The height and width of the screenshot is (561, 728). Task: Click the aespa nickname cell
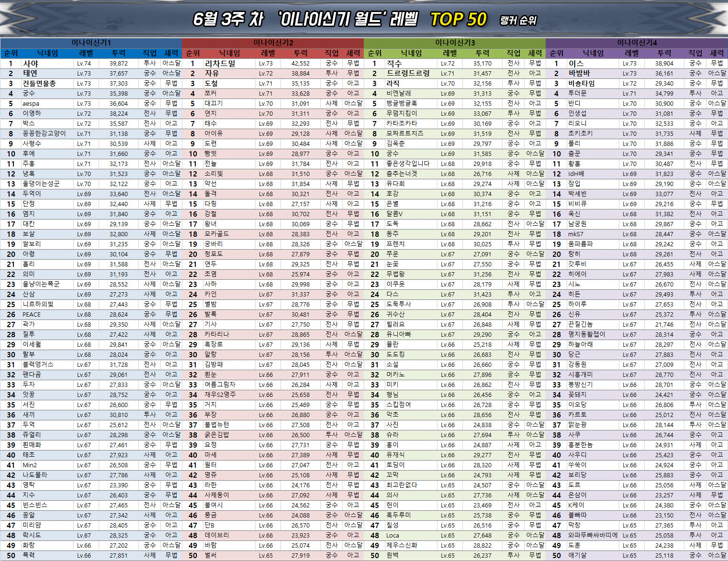[31, 103]
